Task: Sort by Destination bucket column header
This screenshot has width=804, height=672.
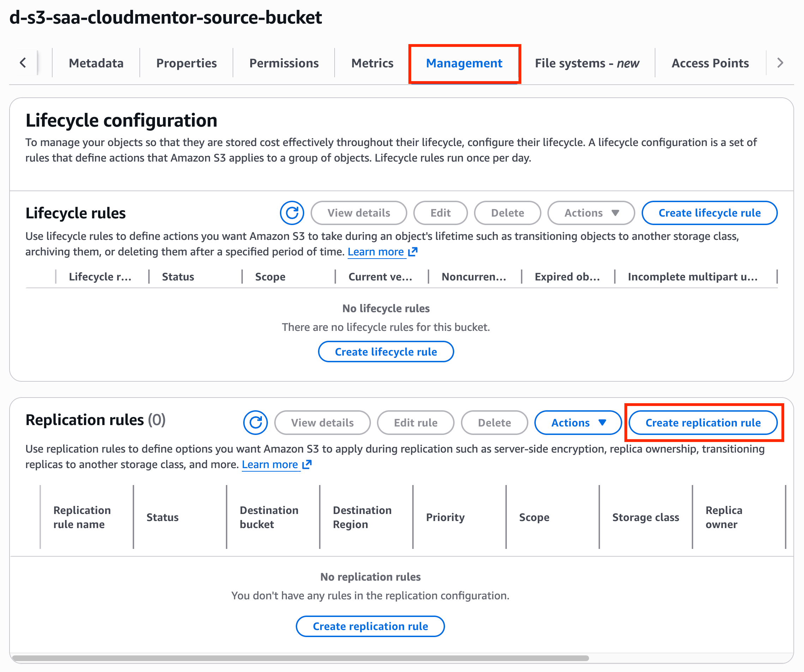Action: pos(269,517)
